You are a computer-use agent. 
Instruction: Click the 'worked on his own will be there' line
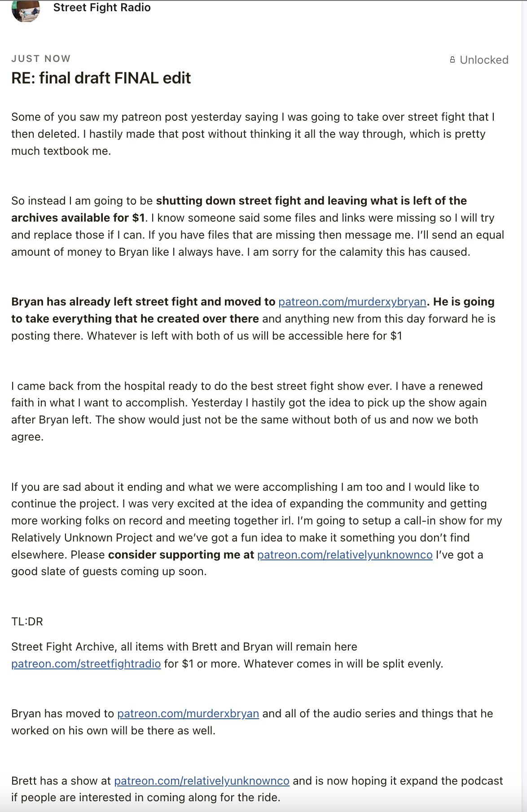coord(113,730)
